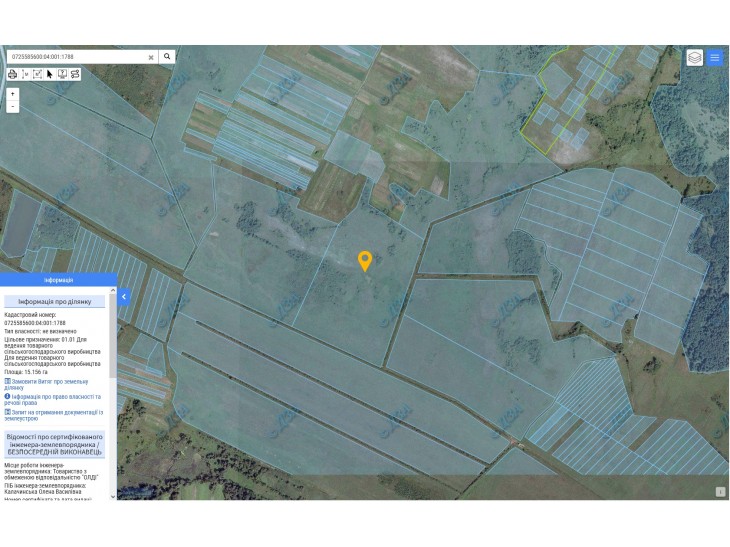Activate the arrow pointer selection tool
Screen dimensions: 730x547
(x=50, y=74)
